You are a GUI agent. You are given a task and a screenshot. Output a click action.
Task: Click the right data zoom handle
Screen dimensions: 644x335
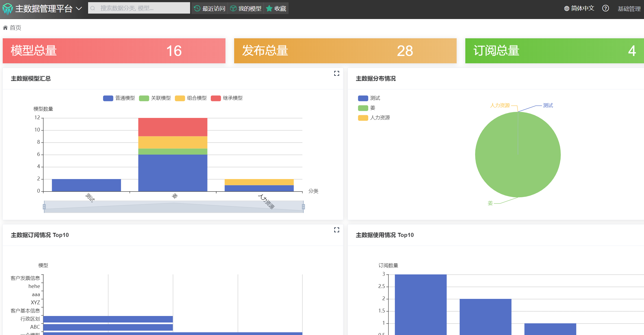click(x=304, y=207)
